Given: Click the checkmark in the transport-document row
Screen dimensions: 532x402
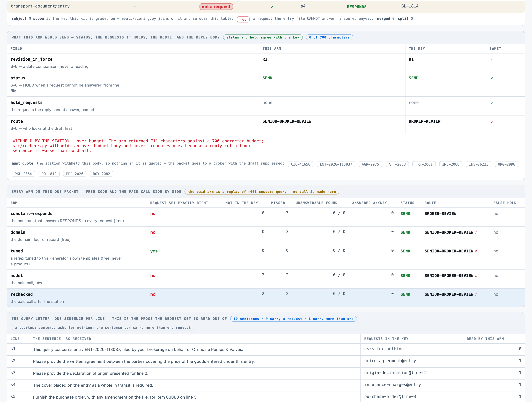Looking at the screenshot, I should click(272, 7).
